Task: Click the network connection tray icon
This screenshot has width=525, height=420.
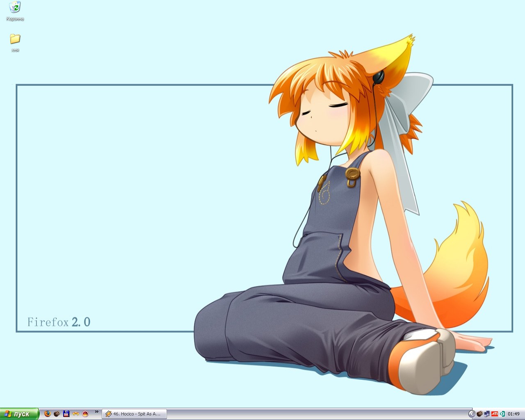Action: pos(487,414)
